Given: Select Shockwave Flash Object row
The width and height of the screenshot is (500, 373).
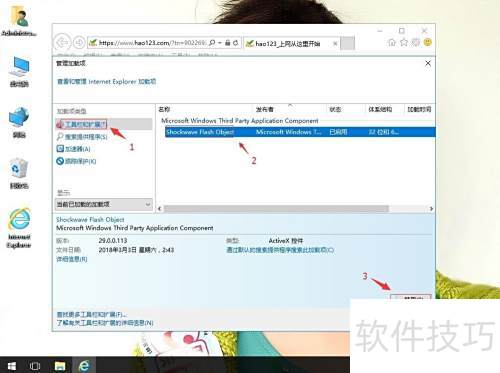Looking at the screenshot, I should (300, 132).
